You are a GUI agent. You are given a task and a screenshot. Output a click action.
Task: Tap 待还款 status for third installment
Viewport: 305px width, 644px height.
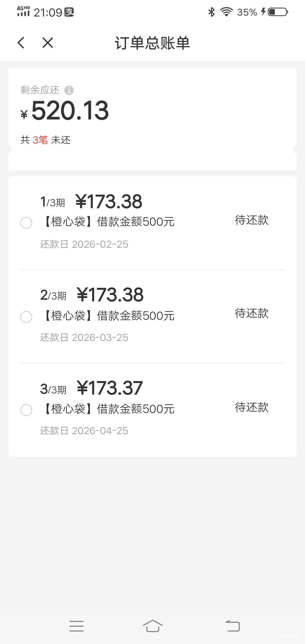[252, 407]
